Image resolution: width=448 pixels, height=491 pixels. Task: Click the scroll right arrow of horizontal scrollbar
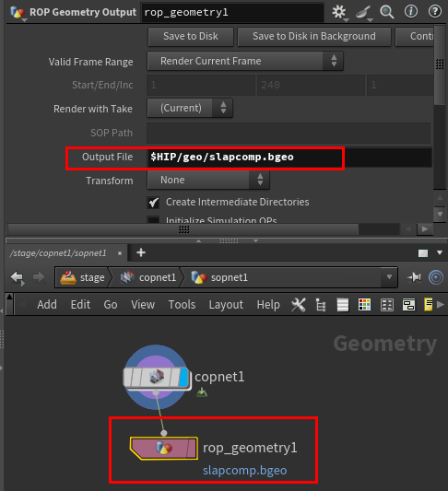(x=425, y=229)
